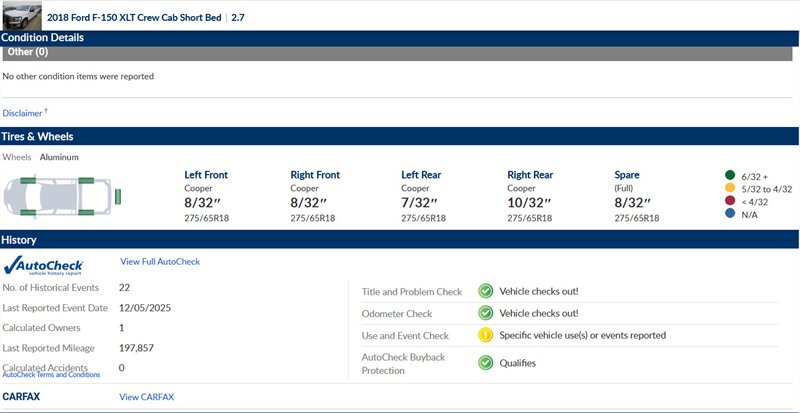Open the Disclaimer link

point(24,113)
